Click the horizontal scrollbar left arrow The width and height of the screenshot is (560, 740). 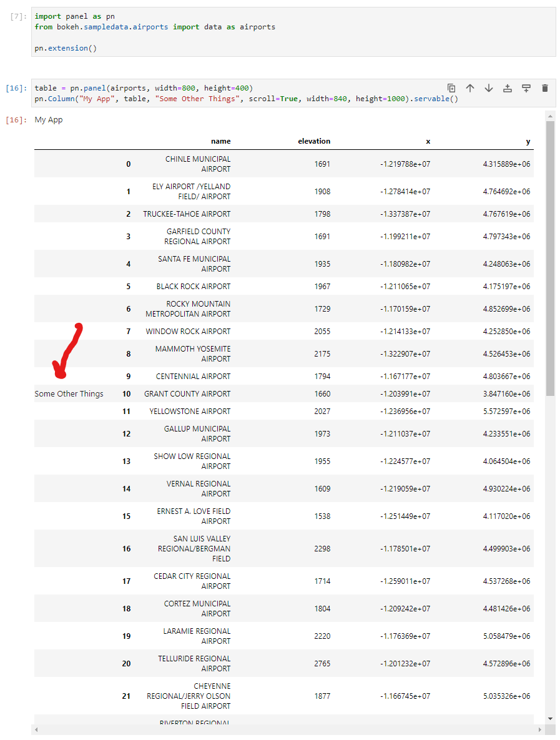[36, 729]
